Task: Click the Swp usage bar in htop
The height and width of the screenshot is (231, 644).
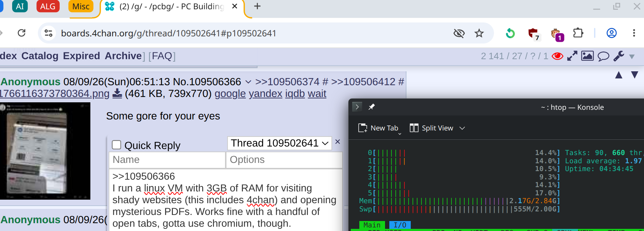Action: click(x=460, y=209)
